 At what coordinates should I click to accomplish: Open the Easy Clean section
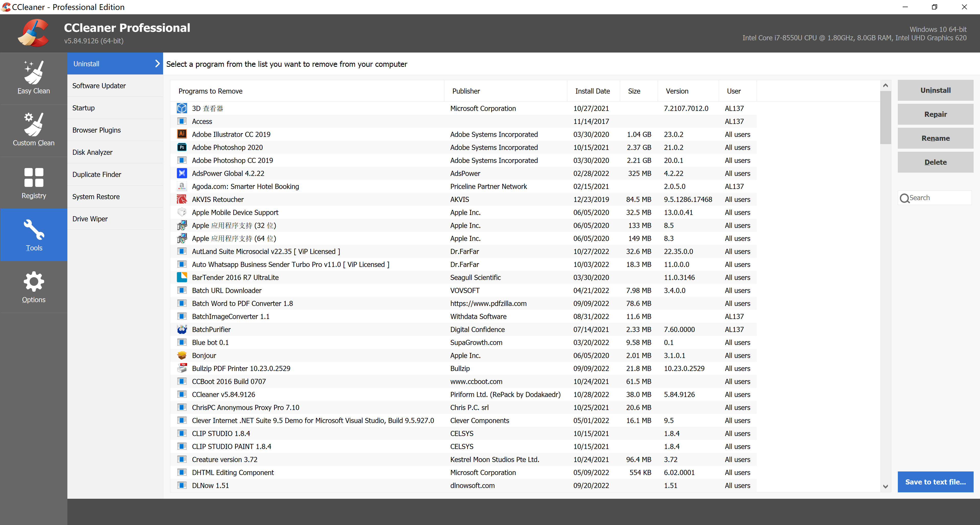click(x=33, y=78)
